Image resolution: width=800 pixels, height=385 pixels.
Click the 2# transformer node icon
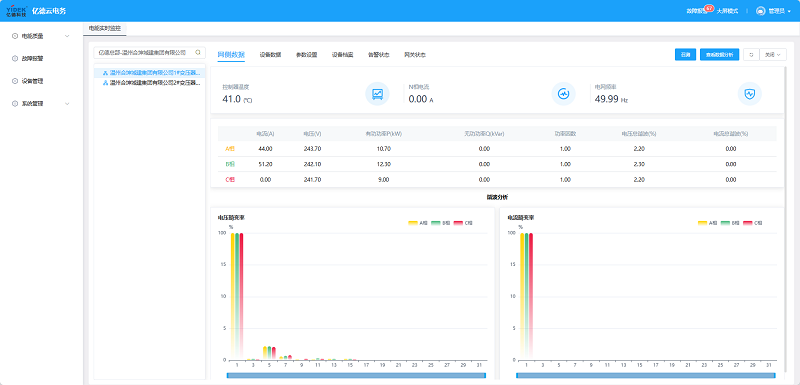pyautogui.click(x=105, y=82)
